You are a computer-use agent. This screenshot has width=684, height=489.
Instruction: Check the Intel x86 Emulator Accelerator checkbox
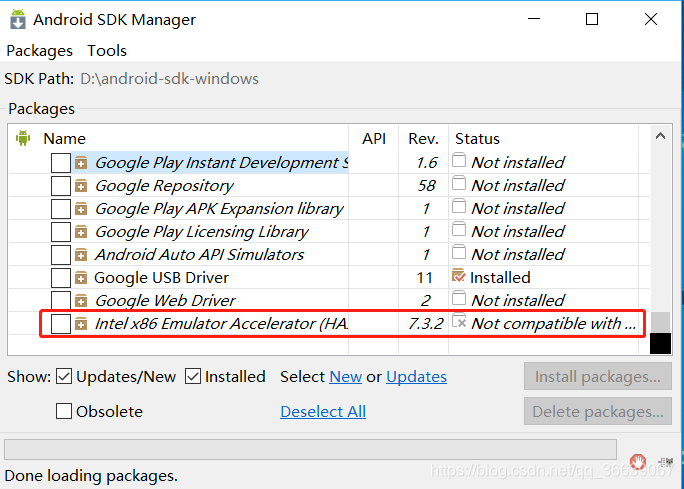(61, 324)
